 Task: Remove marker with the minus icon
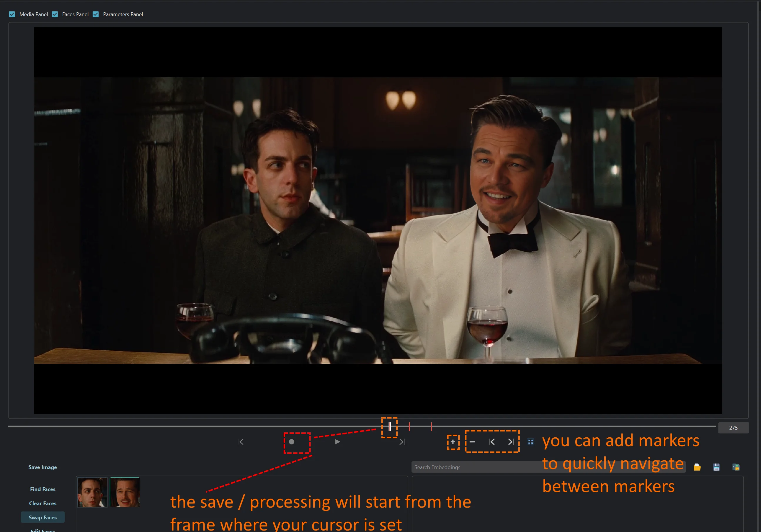[x=472, y=442]
